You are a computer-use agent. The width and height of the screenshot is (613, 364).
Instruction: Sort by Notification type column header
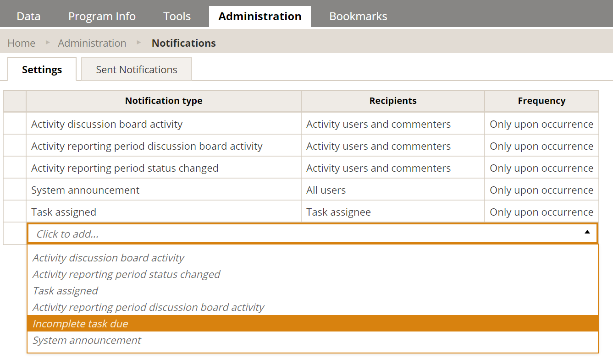click(x=164, y=101)
